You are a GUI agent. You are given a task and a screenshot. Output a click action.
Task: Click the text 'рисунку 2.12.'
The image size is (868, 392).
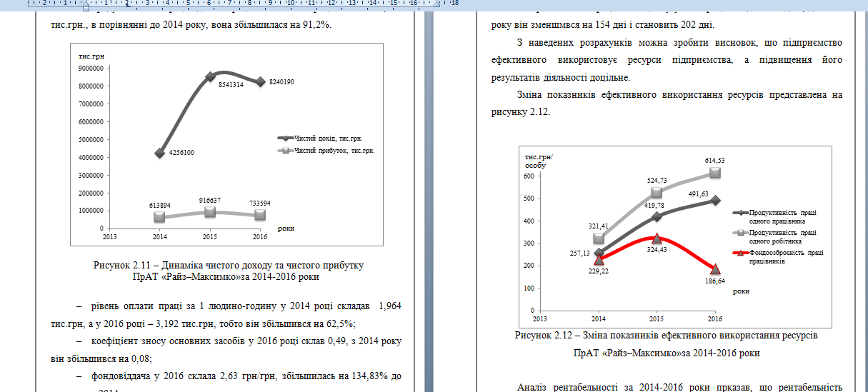click(520, 112)
